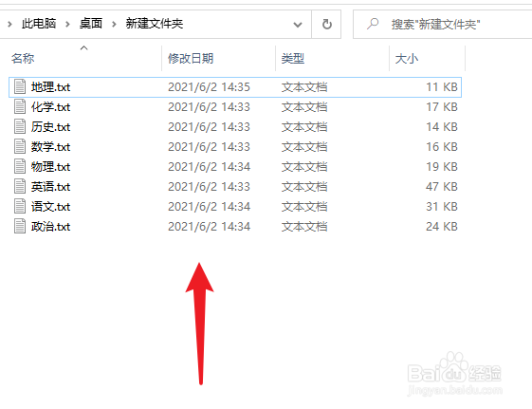
Task: Select the file name 地理.txt
Action: coord(50,87)
